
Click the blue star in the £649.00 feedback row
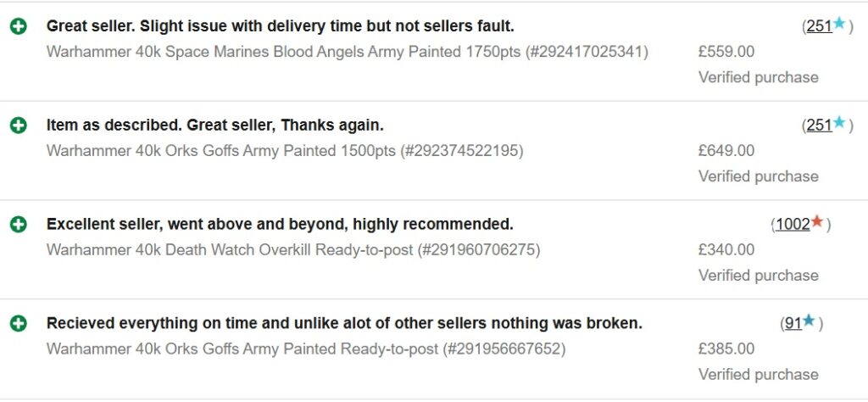[840, 122]
